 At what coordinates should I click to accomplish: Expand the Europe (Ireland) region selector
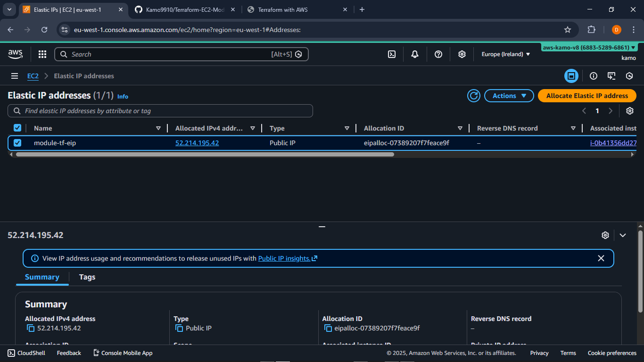click(x=505, y=54)
